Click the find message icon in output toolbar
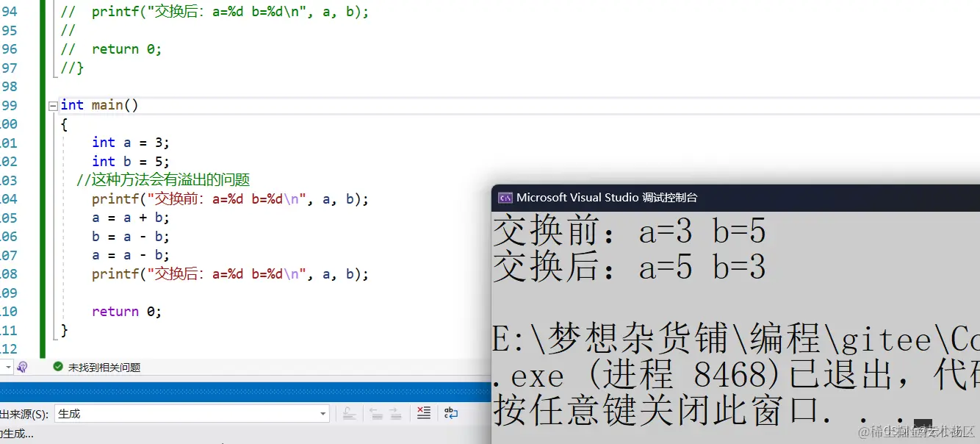Viewport: 980px width, 444px height. click(348, 412)
